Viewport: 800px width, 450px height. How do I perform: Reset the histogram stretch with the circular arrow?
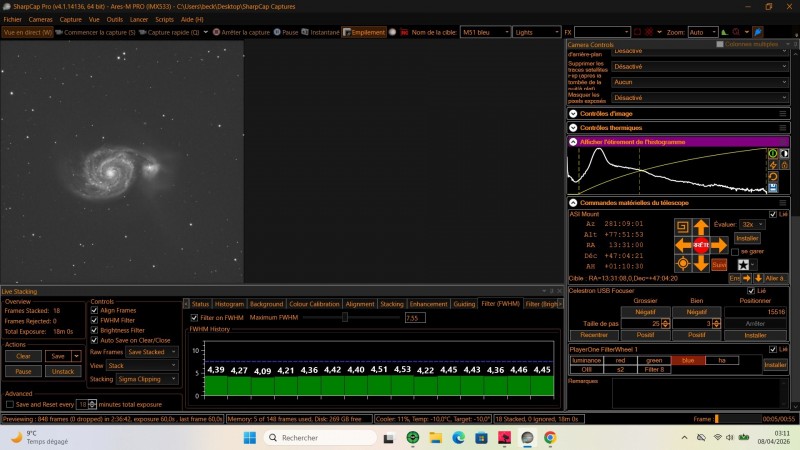(x=773, y=177)
